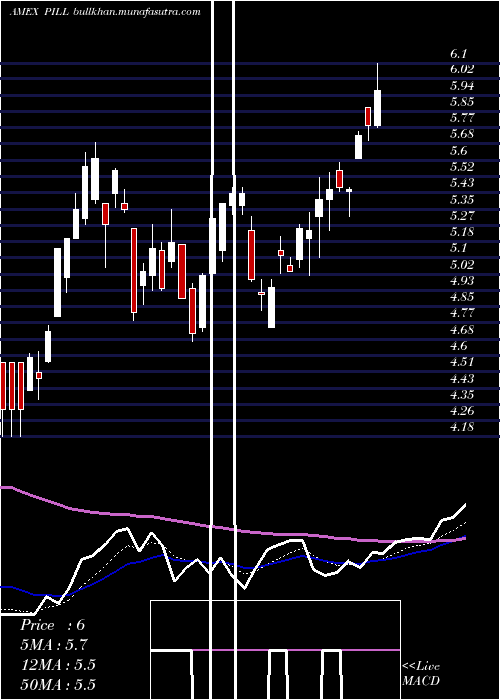Click the 'Price : 6' readout
Screen dimensions: 500x700
[x=52, y=625]
